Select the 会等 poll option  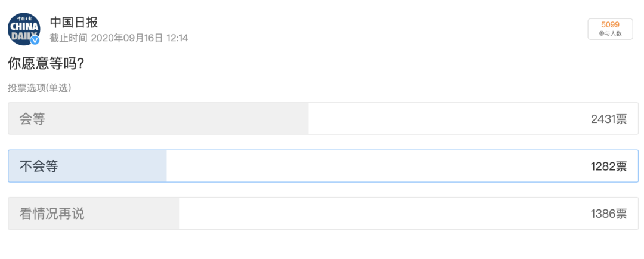pyautogui.click(x=32, y=119)
